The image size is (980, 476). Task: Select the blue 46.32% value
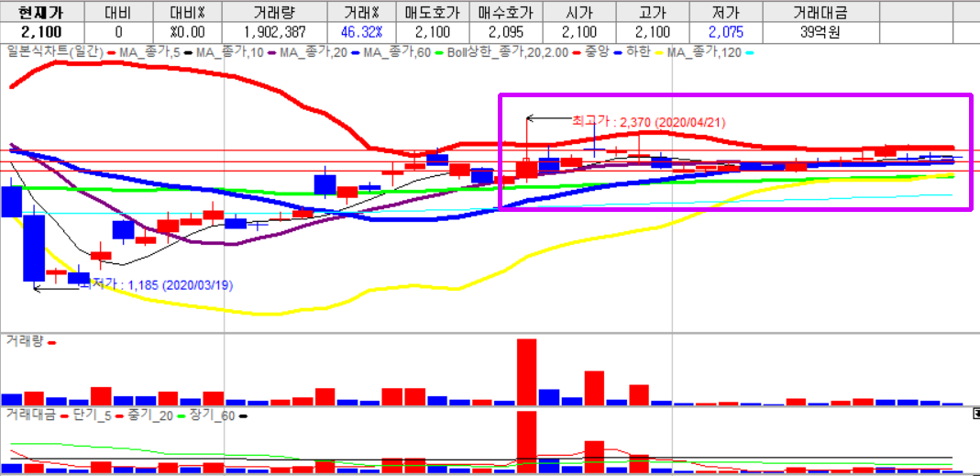[x=362, y=32]
